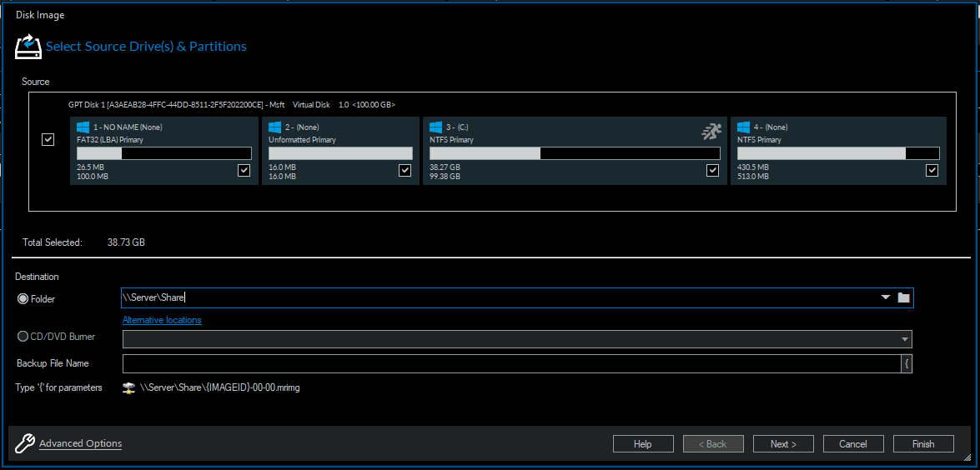This screenshot has width=980, height=470.
Task: Click the usage bar of partition 2 Unformatted
Action: point(340,153)
